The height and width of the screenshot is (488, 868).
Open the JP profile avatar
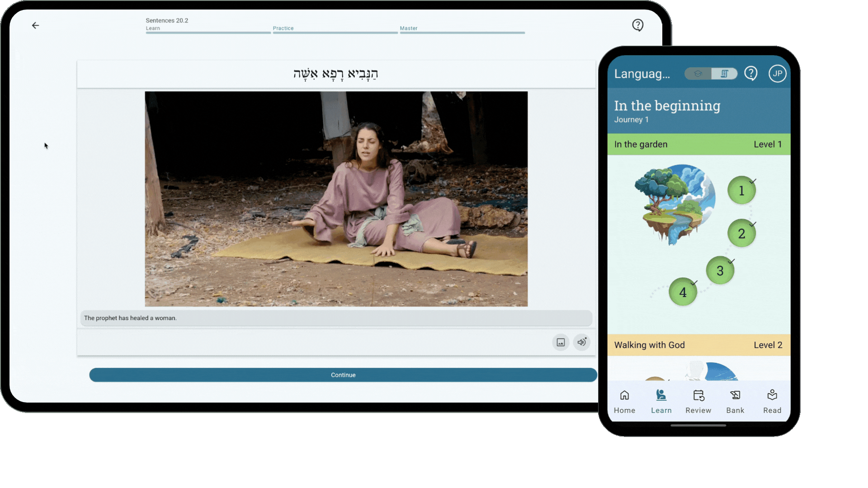[x=778, y=74]
